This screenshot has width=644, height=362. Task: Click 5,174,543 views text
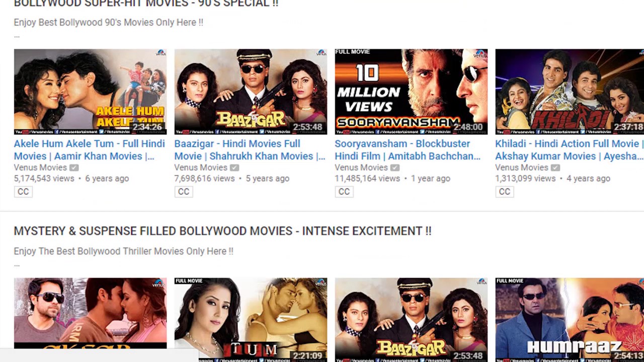pos(44,178)
